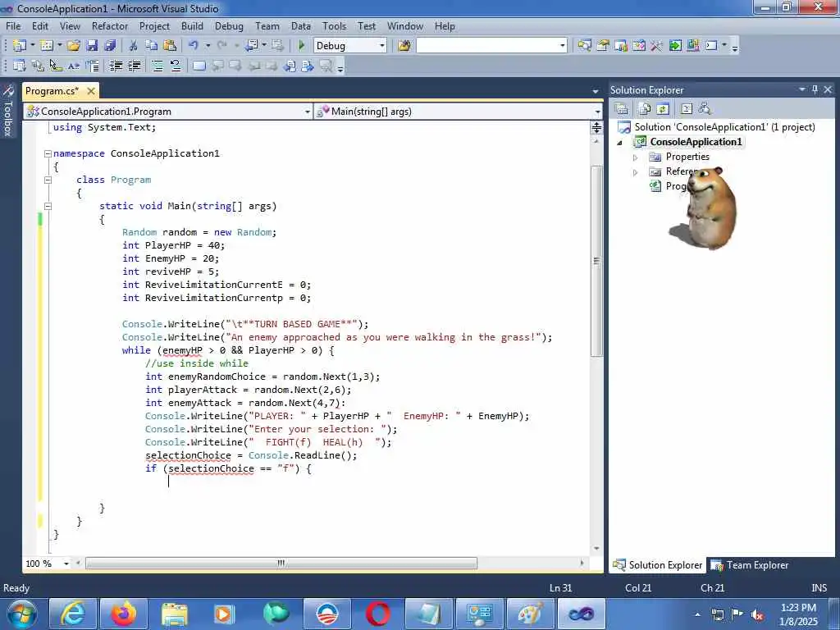Viewport: 840px width, 630px height.
Task: Click Refresh in Solution Explorer toolbar
Action: (x=663, y=109)
